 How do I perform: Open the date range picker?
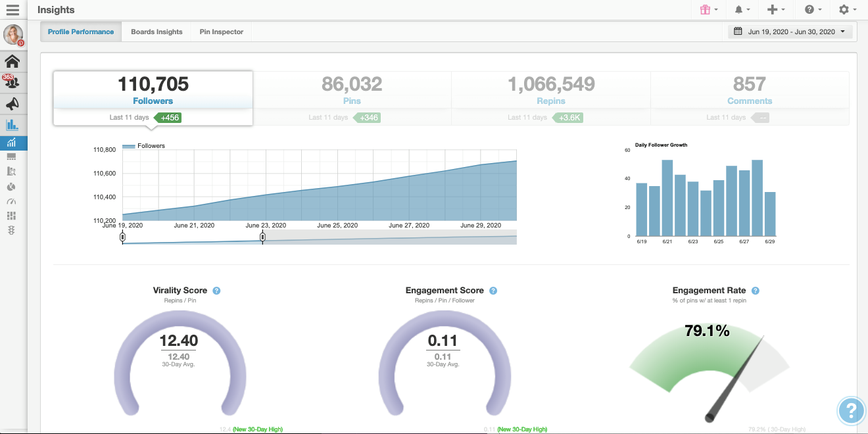790,32
